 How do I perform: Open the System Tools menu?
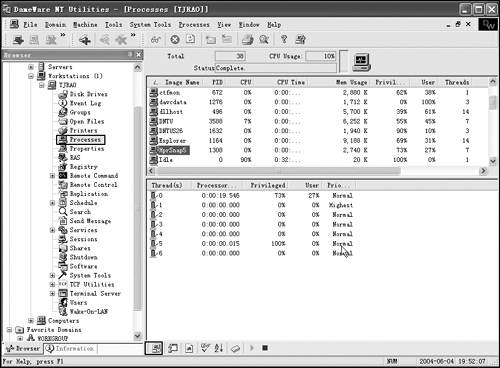click(x=150, y=25)
